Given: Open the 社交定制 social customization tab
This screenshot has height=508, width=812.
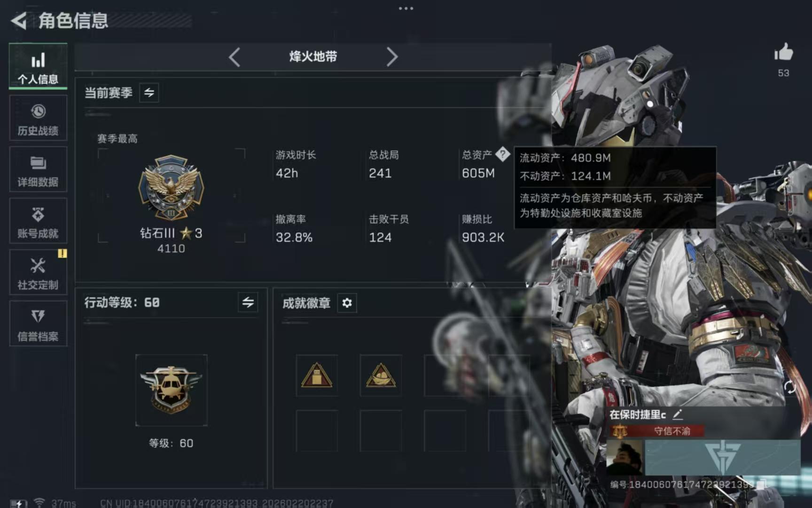Looking at the screenshot, I should (38, 272).
